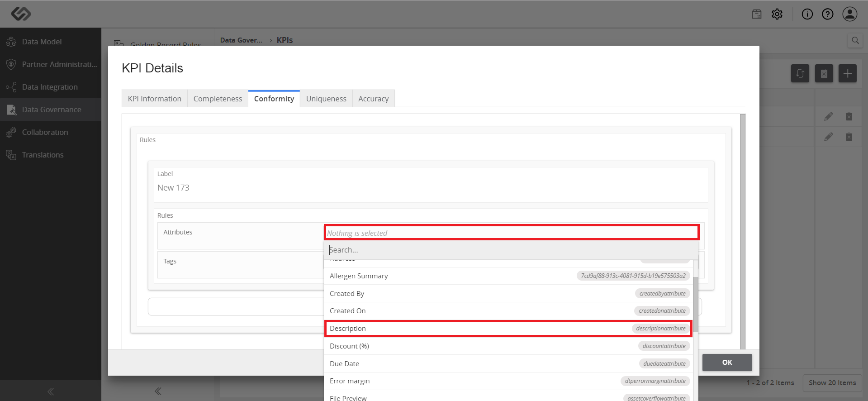Open Collaboration menu
Viewport: 868px width, 401px height.
click(x=51, y=132)
